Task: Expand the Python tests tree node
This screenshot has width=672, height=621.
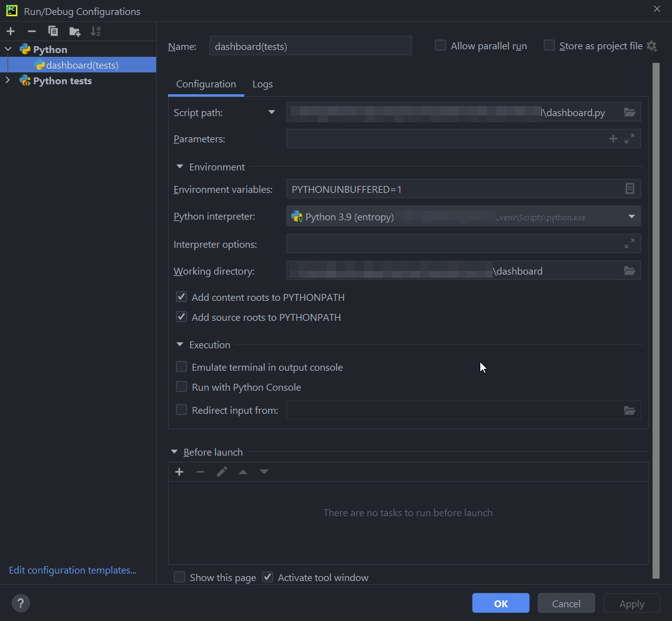Action: tap(7, 80)
